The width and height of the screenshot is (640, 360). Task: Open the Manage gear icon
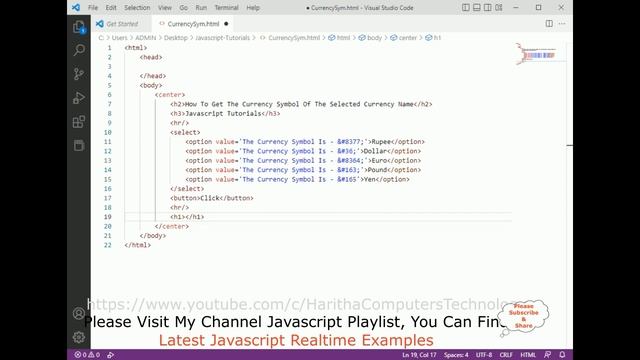click(79, 337)
